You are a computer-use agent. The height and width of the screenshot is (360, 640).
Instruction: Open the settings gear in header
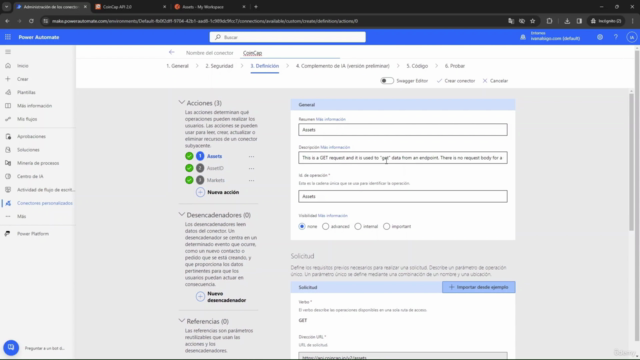tap(600, 37)
